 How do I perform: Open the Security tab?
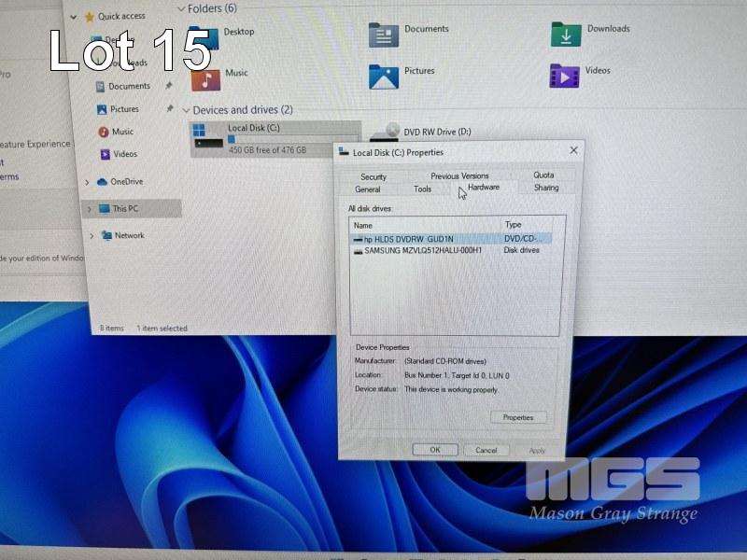[x=373, y=176]
